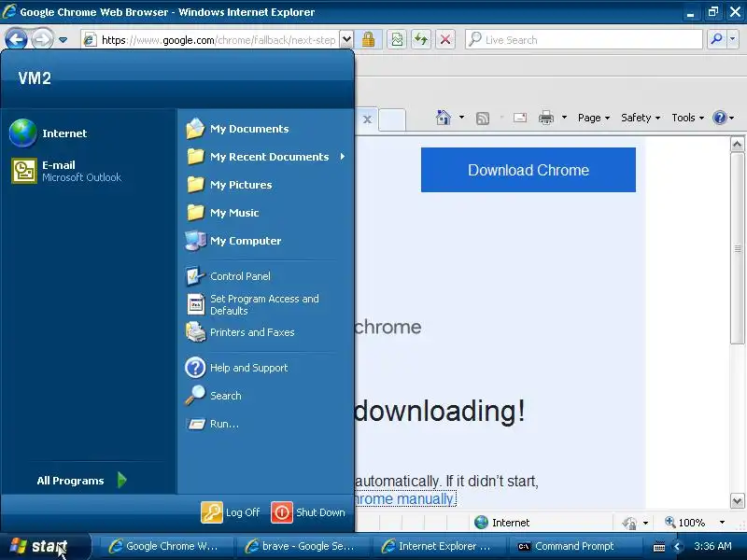
Task: Click the Search magnifier button
Action: click(716, 39)
